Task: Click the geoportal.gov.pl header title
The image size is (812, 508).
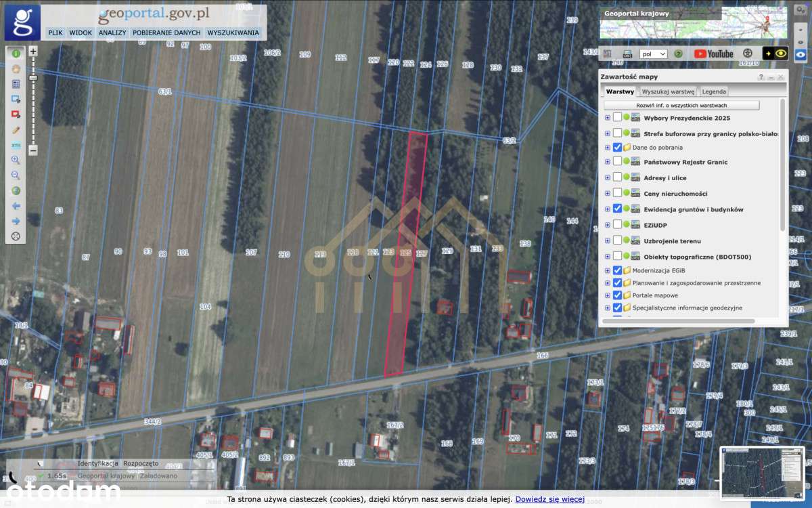Action: (x=154, y=14)
